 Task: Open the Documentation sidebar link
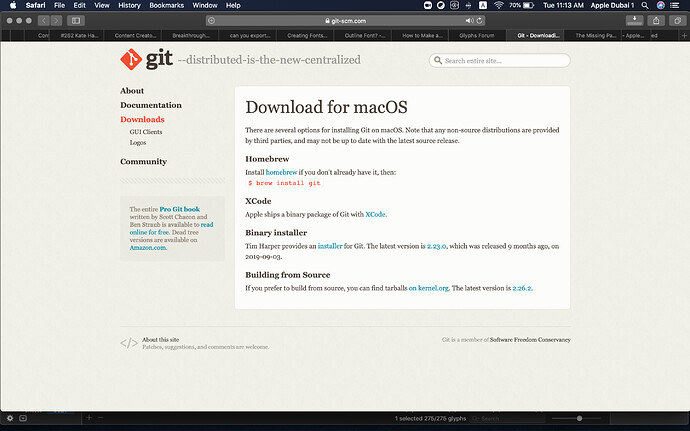click(x=151, y=105)
